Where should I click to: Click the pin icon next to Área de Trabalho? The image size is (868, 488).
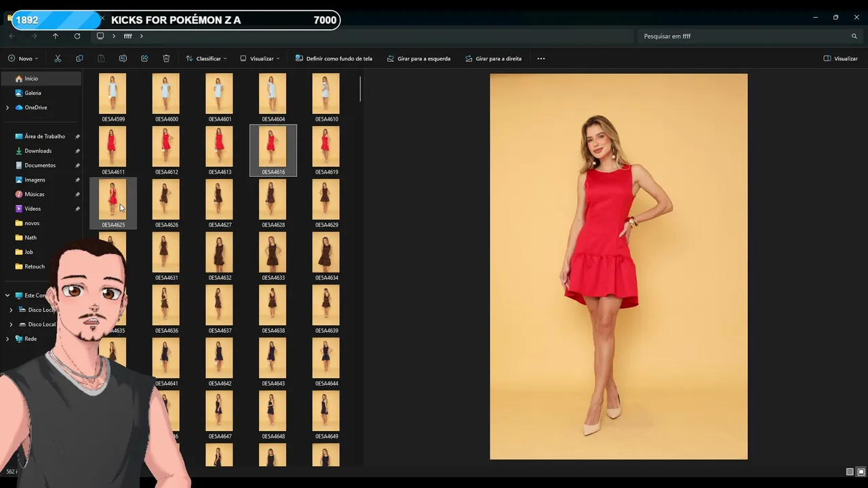coord(77,136)
